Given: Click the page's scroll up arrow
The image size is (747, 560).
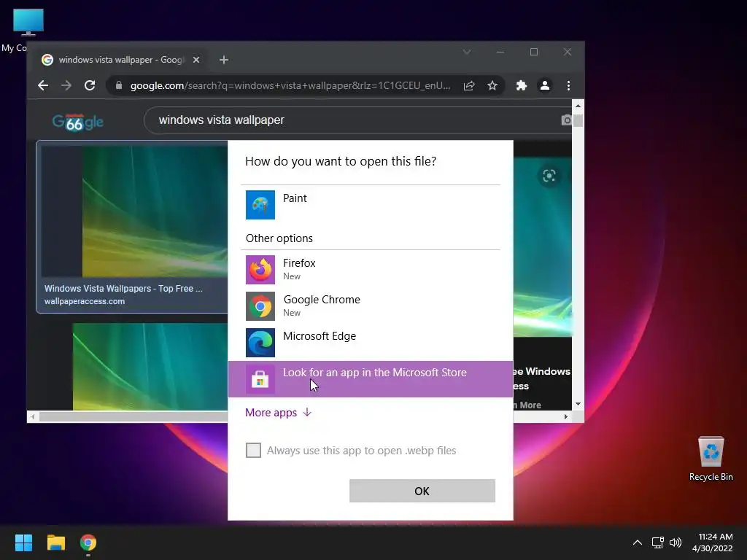Looking at the screenshot, I should [x=578, y=106].
